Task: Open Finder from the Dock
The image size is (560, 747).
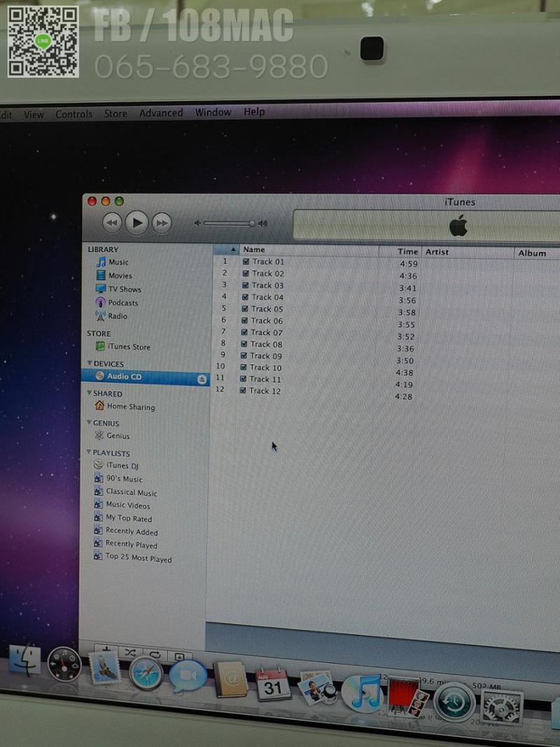Action: tap(24, 659)
